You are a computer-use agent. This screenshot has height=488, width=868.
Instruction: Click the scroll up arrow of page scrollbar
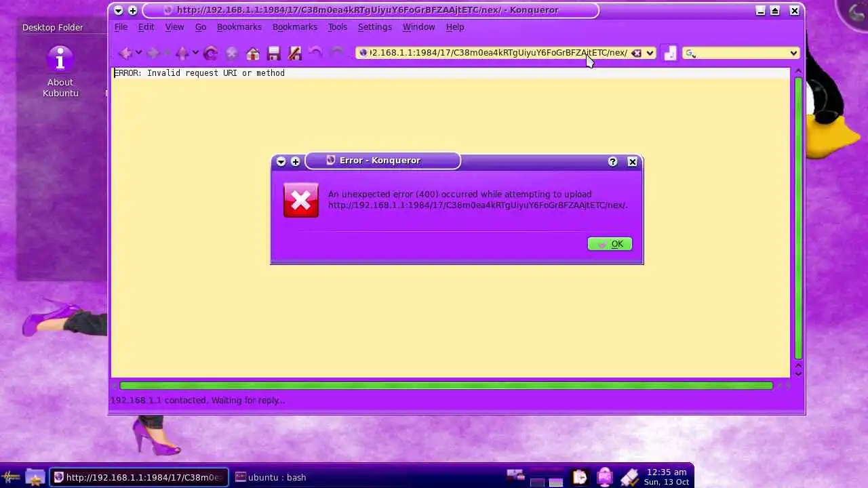(798, 71)
